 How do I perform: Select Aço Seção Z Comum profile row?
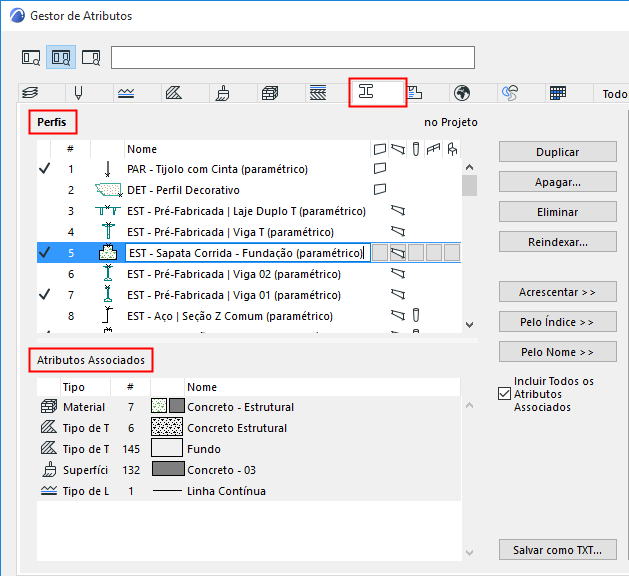tap(249, 316)
